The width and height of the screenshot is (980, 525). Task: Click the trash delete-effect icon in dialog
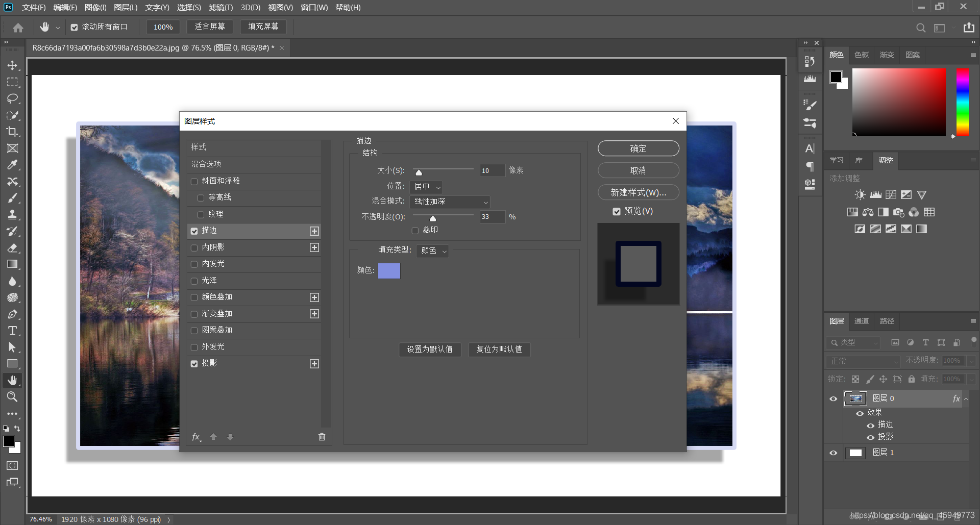click(x=322, y=437)
